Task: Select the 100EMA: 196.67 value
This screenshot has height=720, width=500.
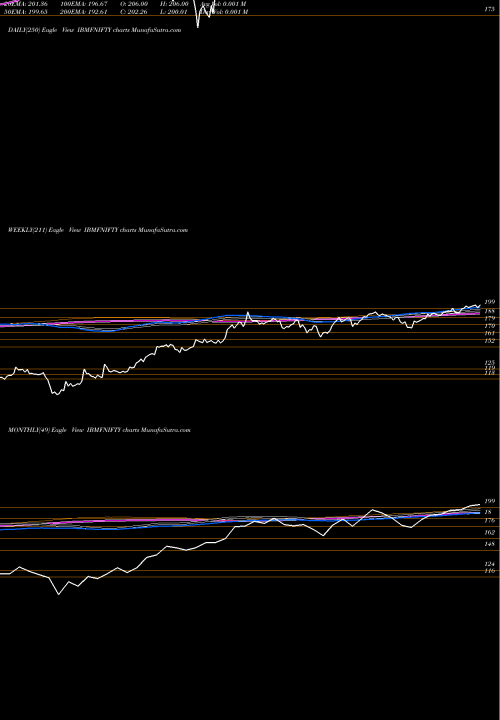Action: point(84,3)
